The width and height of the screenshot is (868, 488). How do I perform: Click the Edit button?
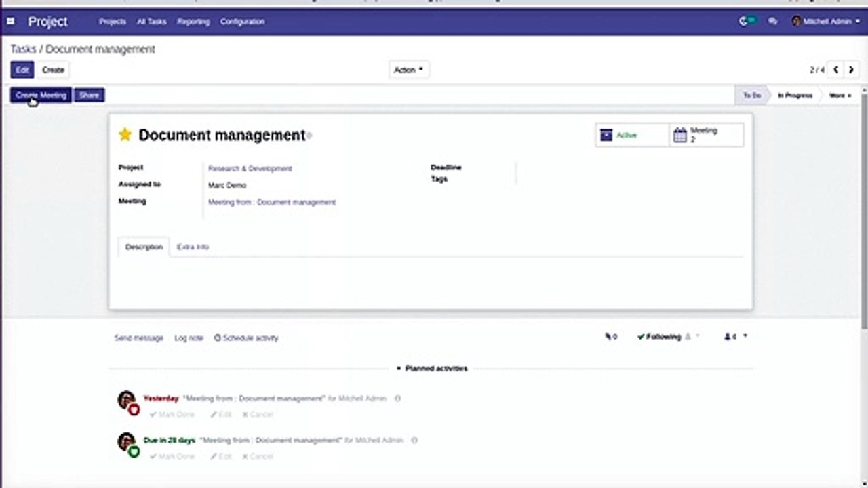point(22,70)
